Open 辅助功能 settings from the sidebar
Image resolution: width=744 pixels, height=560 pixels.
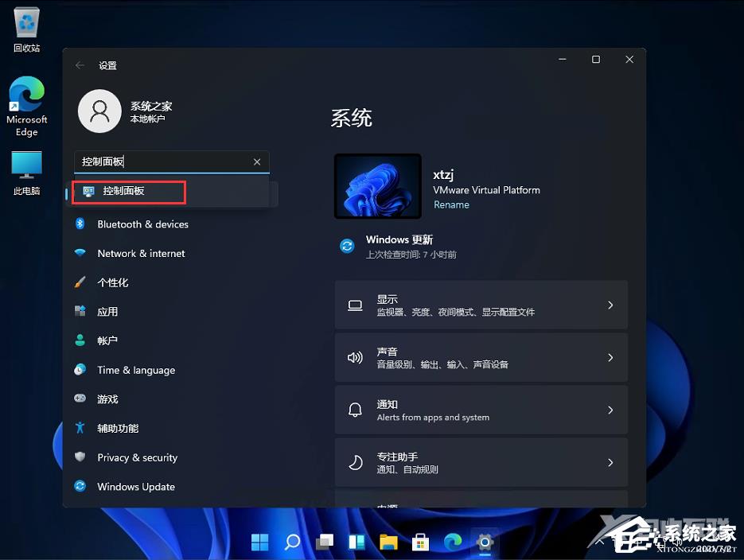point(118,428)
